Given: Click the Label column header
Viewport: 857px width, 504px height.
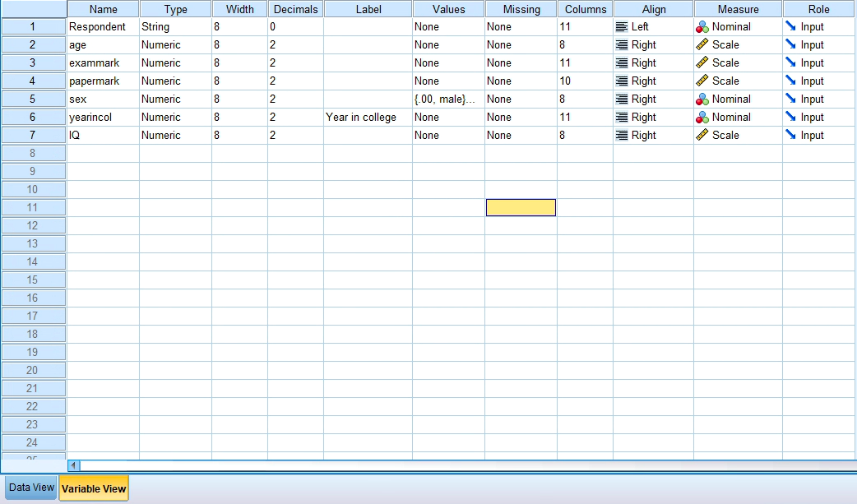Looking at the screenshot, I should coord(368,9).
